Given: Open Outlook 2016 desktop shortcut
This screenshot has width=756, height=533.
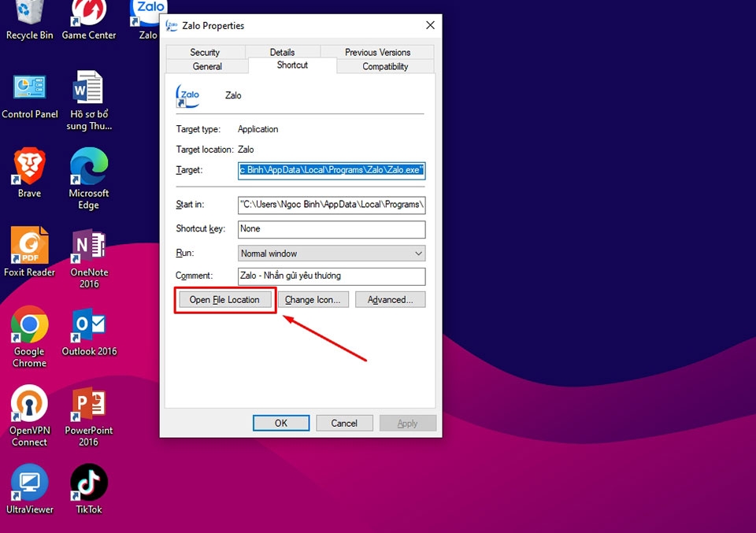Looking at the screenshot, I should coord(89,332).
